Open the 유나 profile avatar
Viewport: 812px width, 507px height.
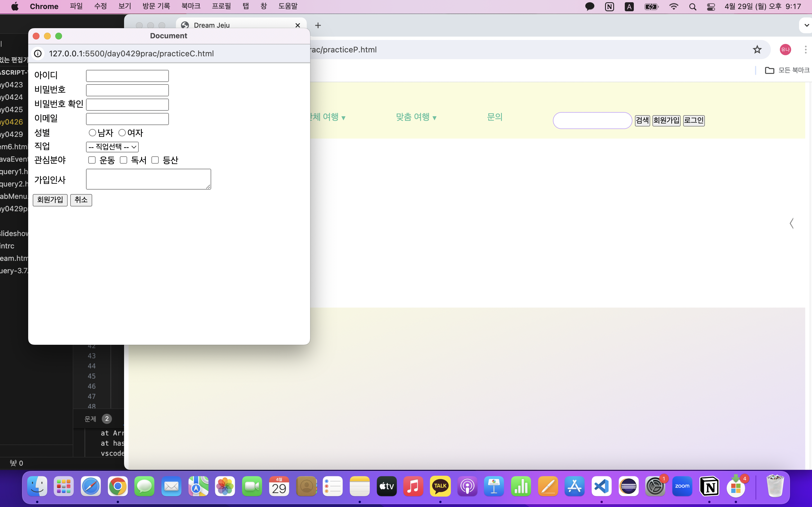pyautogui.click(x=785, y=50)
